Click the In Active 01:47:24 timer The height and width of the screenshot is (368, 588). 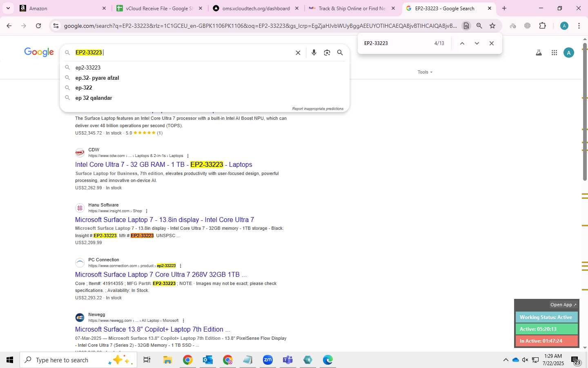point(546,341)
